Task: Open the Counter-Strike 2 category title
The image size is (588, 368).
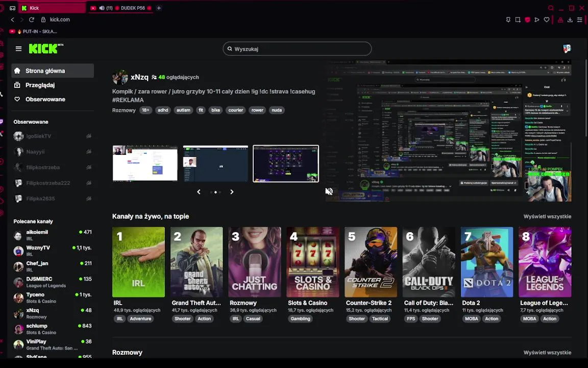Action: click(x=369, y=303)
